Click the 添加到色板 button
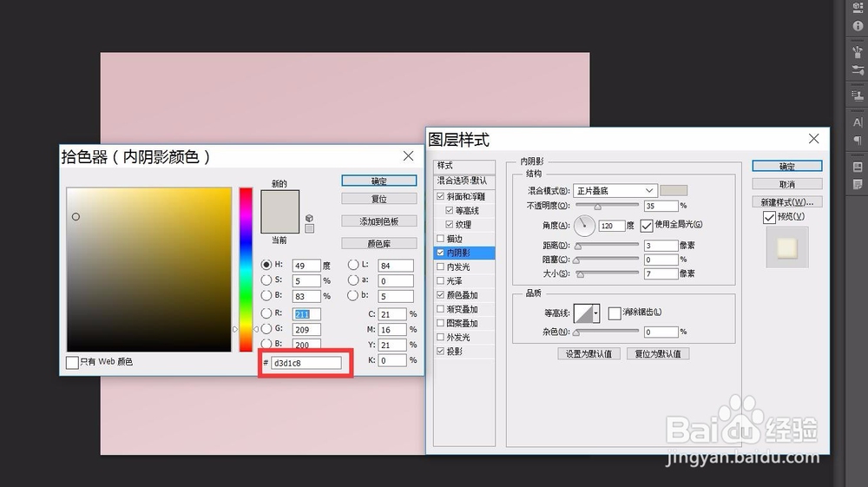The width and height of the screenshot is (868, 487). 379,221
